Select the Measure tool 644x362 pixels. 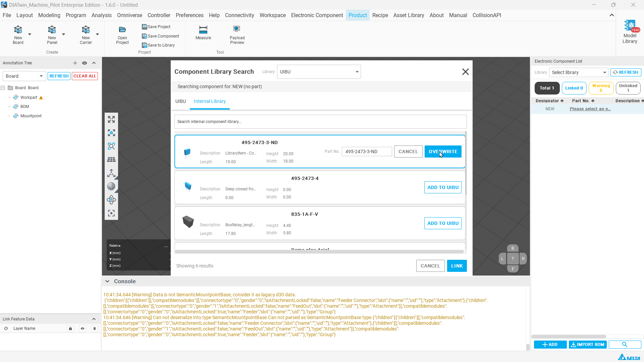pos(203,33)
